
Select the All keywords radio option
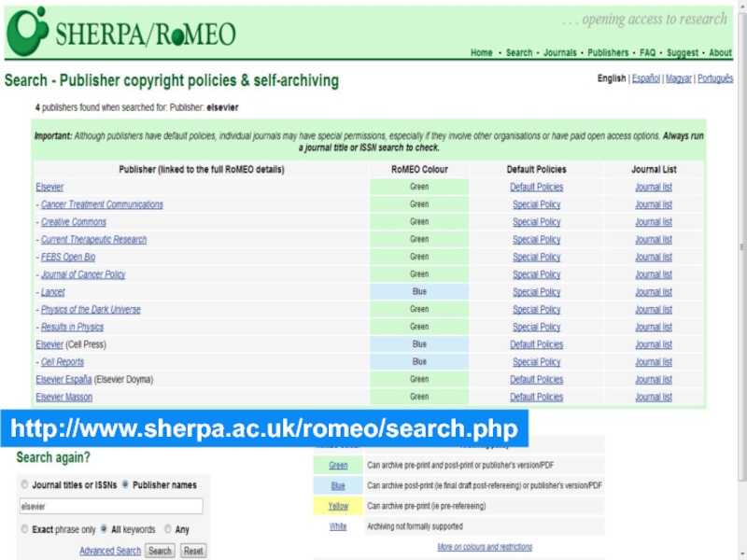pyautogui.click(x=104, y=529)
